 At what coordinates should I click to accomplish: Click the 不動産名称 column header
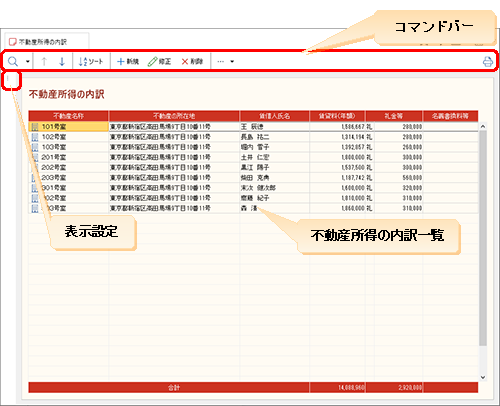click(68, 116)
